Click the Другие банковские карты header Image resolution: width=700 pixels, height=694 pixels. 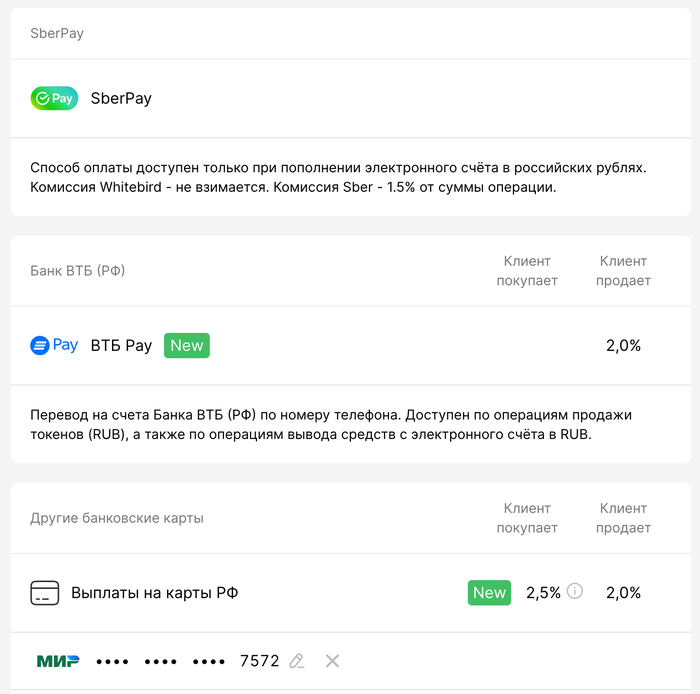(117, 518)
